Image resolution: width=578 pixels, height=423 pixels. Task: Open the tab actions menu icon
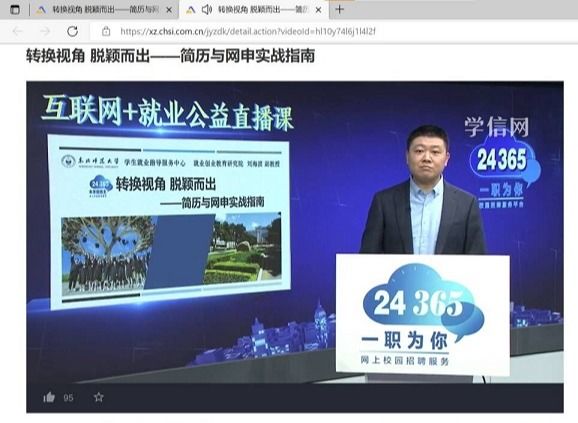click(15, 10)
